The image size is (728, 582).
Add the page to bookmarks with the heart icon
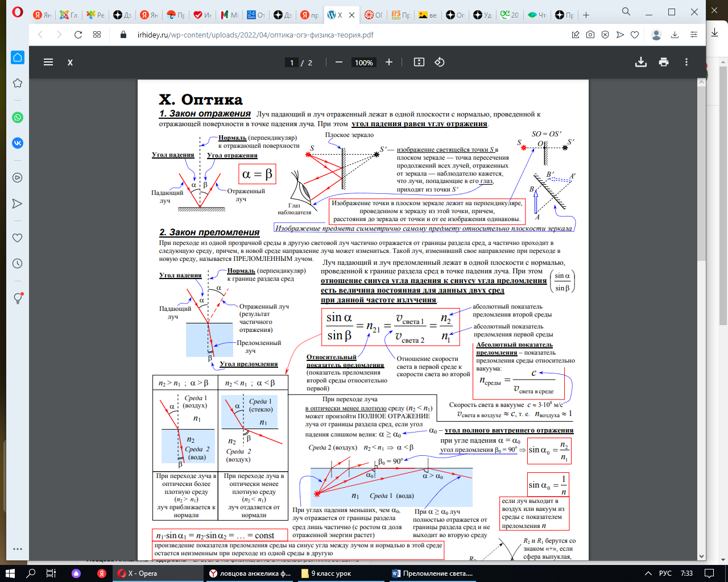coord(635,35)
